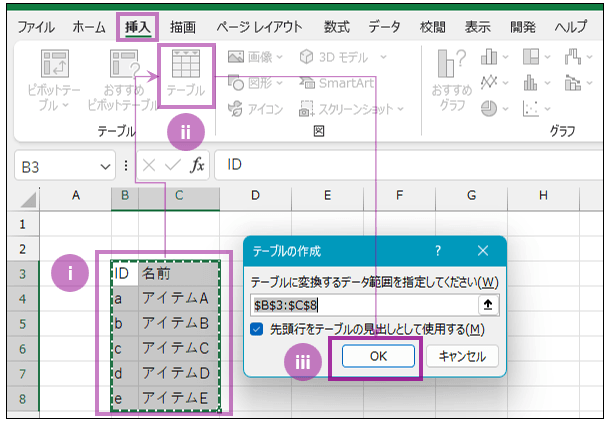Click the formula bar enter checkmark
611x427 pixels.
173,166
